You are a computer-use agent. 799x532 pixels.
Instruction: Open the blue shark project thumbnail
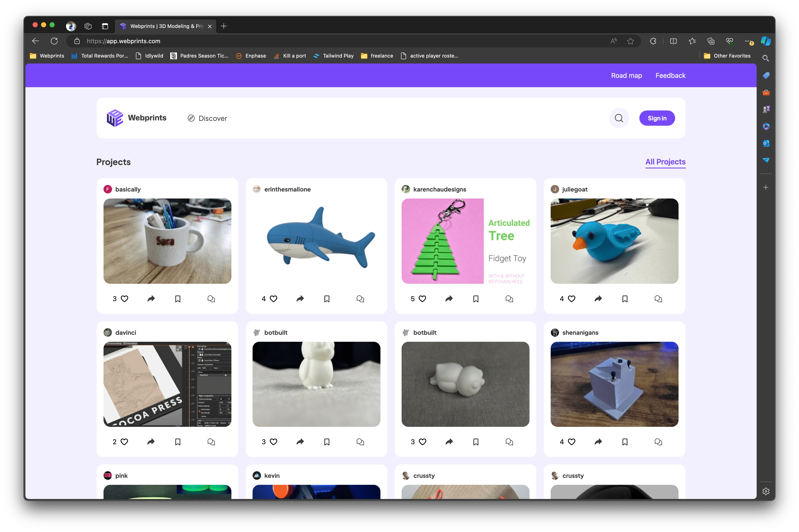coord(316,241)
